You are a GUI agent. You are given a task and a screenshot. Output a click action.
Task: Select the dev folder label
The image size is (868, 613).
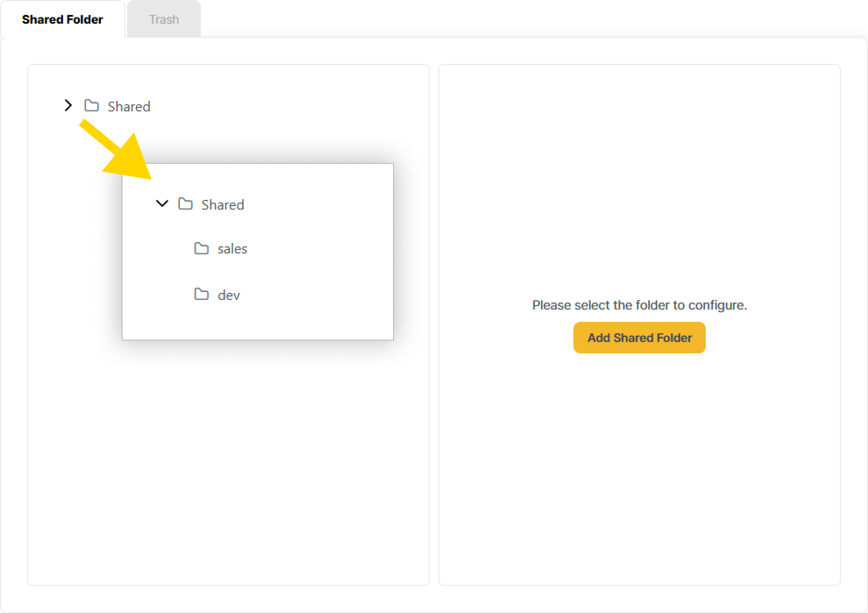[229, 295]
